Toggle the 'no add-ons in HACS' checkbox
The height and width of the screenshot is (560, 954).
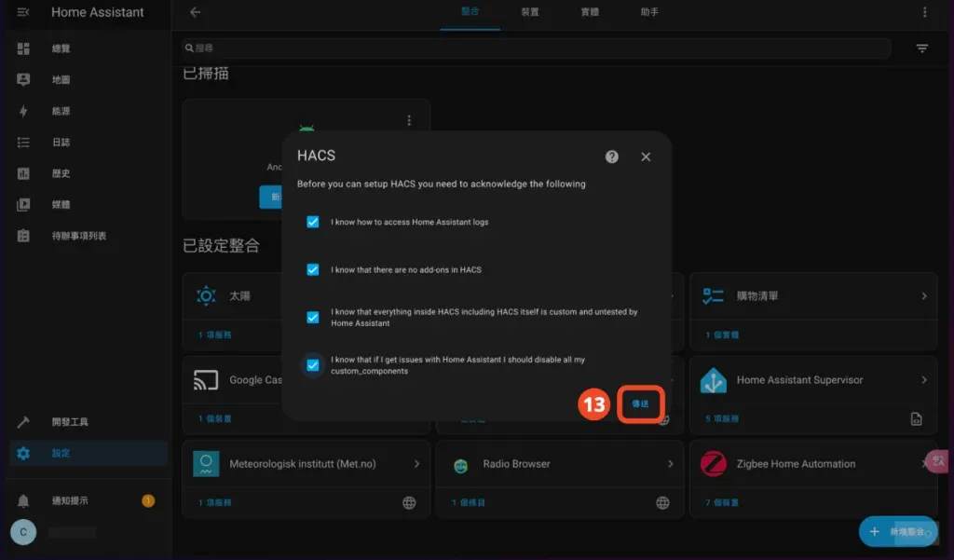312,267
